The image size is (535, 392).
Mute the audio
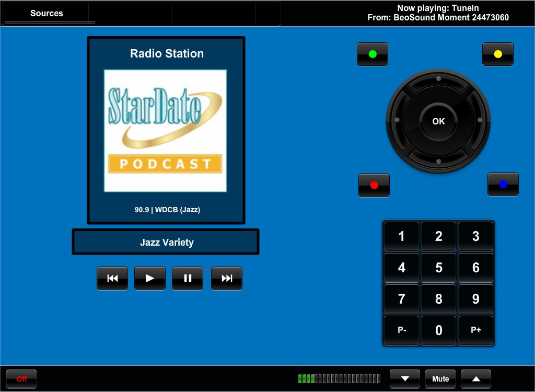click(x=440, y=379)
